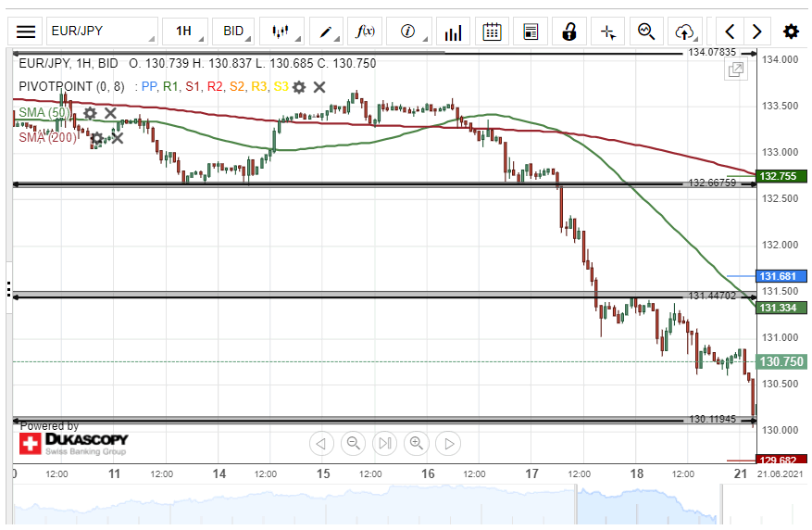
Task: Select the 131.44702 horizontal line label
Action: tap(712, 296)
